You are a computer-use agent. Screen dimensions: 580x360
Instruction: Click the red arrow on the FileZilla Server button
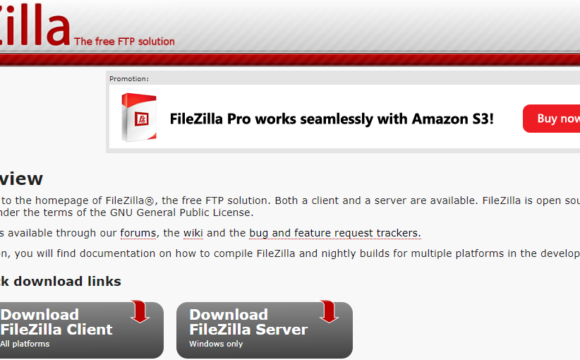tap(329, 312)
